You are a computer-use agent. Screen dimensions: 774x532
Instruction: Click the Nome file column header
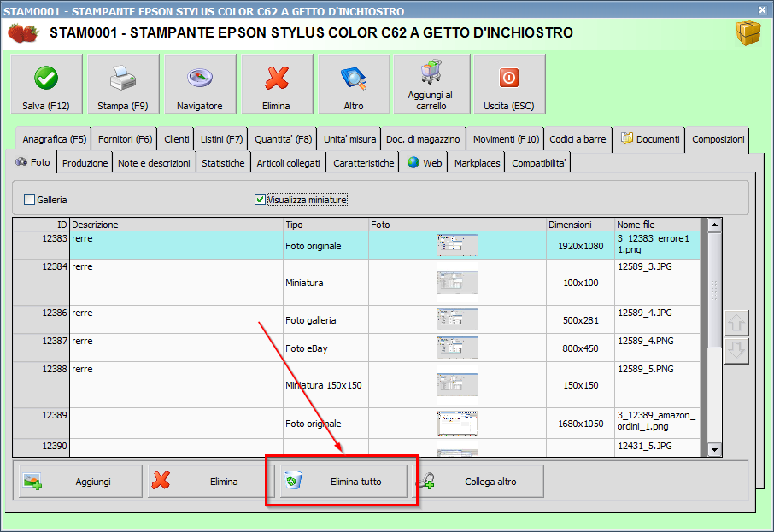pos(658,225)
